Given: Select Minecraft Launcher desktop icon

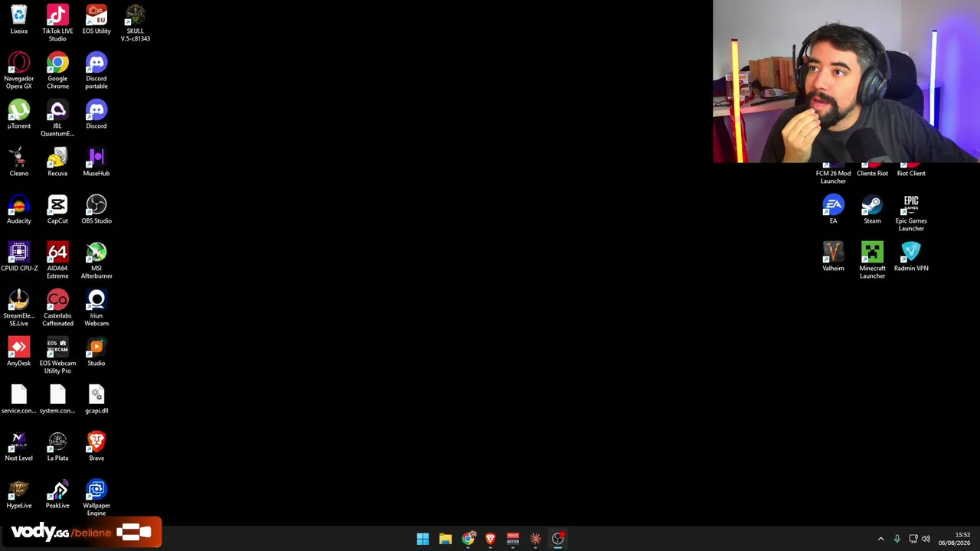Looking at the screenshot, I should (872, 253).
